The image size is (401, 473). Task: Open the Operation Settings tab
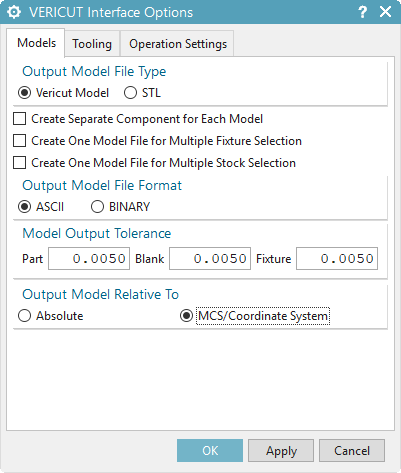click(x=178, y=44)
